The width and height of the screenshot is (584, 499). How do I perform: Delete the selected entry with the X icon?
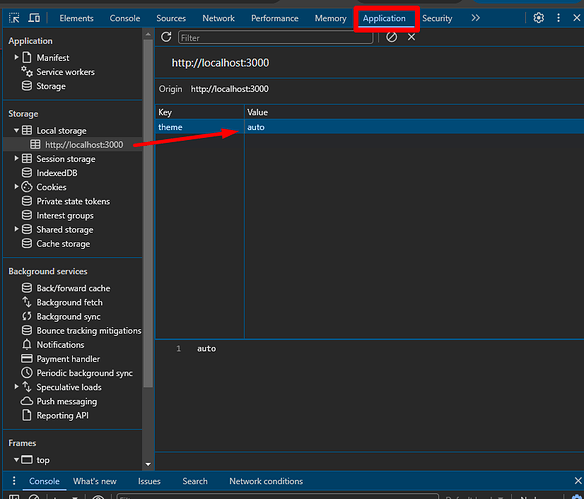point(411,37)
